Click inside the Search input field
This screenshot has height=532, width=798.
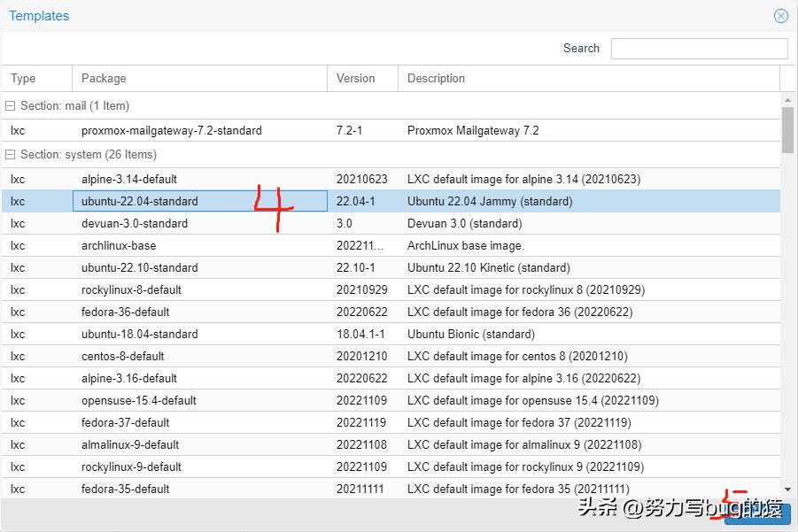(x=699, y=48)
